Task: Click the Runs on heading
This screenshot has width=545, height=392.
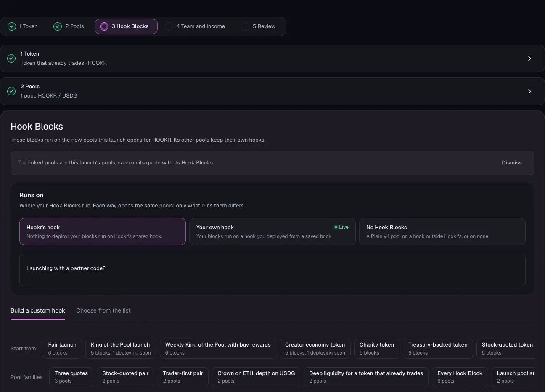Action: (x=31, y=195)
